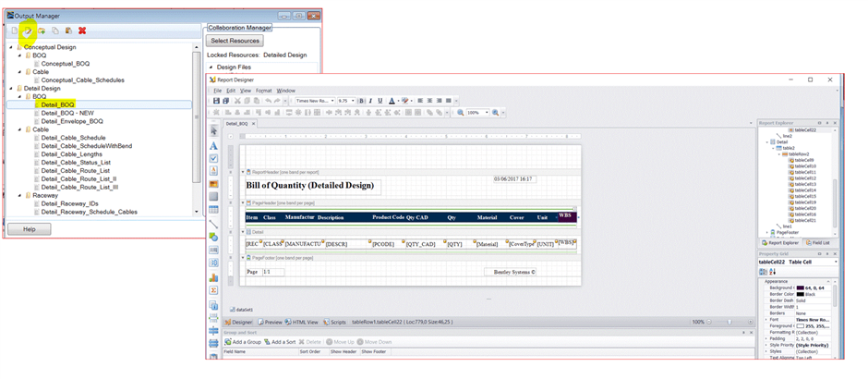This screenshot has height=379, width=868.
Task: Select the sigma Pivot Grid tool in the toolbox
Action: pyautogui.click(x=213, y=290)
